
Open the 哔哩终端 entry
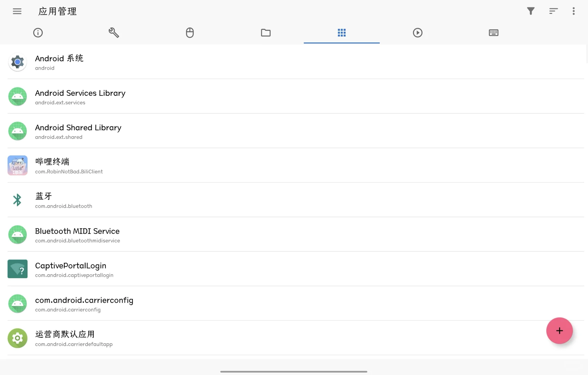[296, 165]
